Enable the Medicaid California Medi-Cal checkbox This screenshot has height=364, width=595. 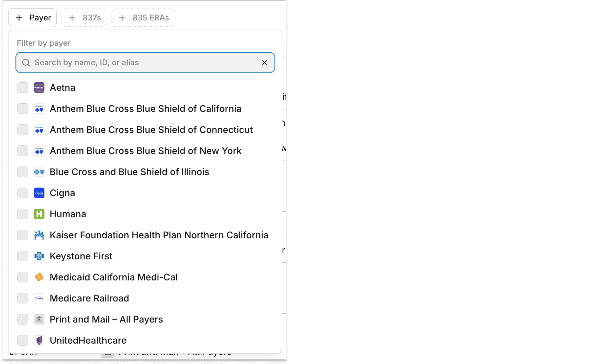(23, 277)
